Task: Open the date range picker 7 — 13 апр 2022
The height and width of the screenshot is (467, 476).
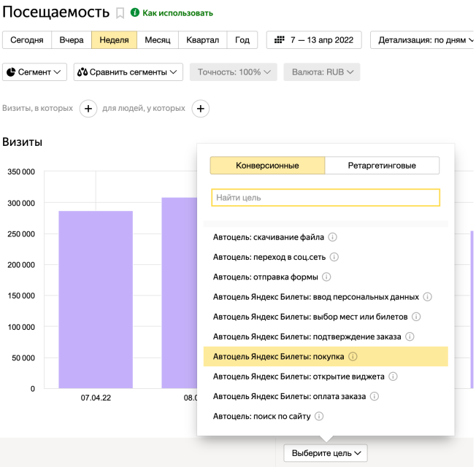Action: click(x=314, y=40)
